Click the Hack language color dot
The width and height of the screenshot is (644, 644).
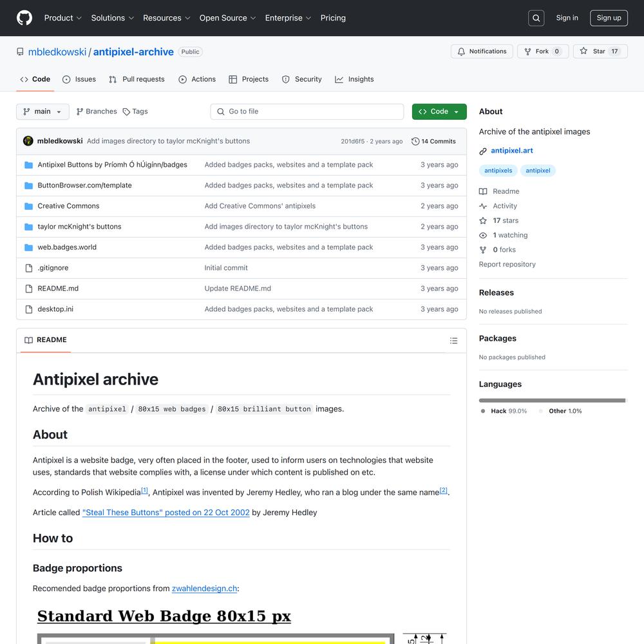483,411
